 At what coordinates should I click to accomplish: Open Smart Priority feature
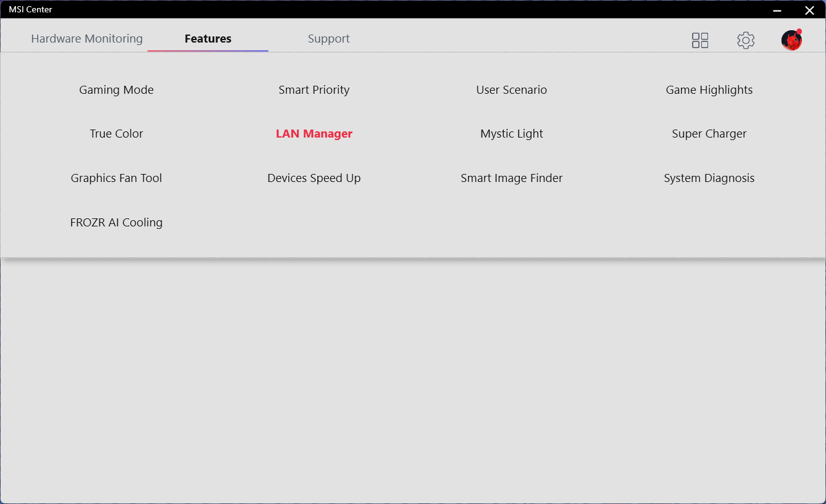pos(314,90)
